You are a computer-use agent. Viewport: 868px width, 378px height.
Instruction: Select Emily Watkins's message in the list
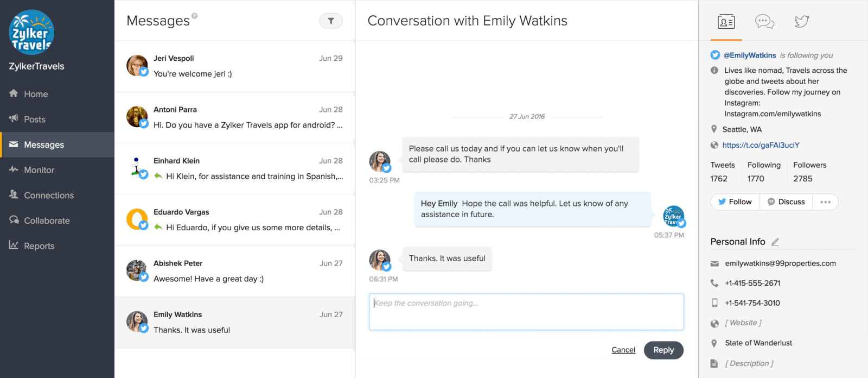234,323
